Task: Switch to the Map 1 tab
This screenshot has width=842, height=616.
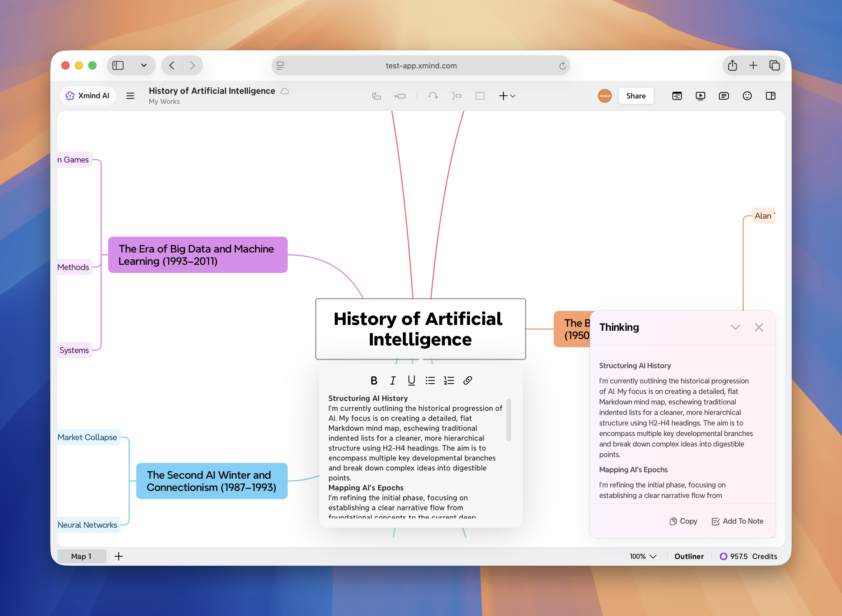Action: coord(82,556)
